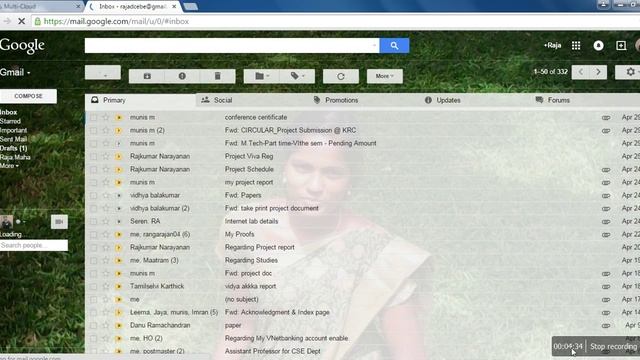Image resolution: width=640 pixels, height=360 pixels.
Task: Open the settings gear menu
Action: pyautogui.click(x=630, y=72)
